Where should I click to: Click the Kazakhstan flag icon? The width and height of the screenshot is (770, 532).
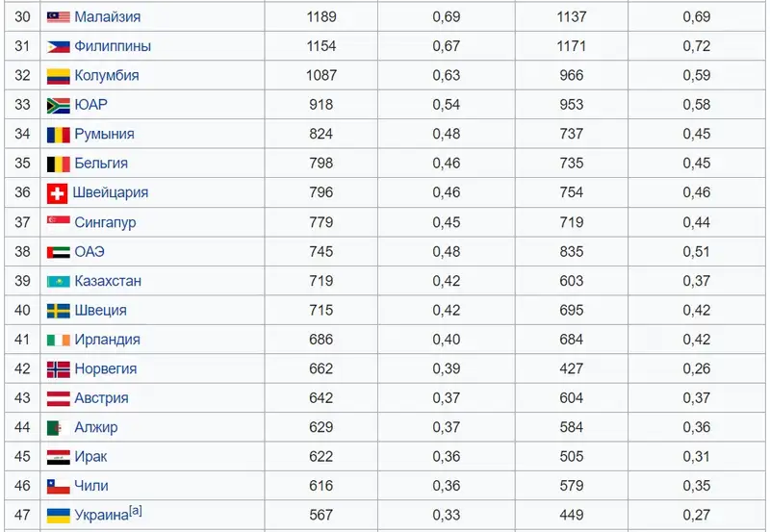click(58, 282)
